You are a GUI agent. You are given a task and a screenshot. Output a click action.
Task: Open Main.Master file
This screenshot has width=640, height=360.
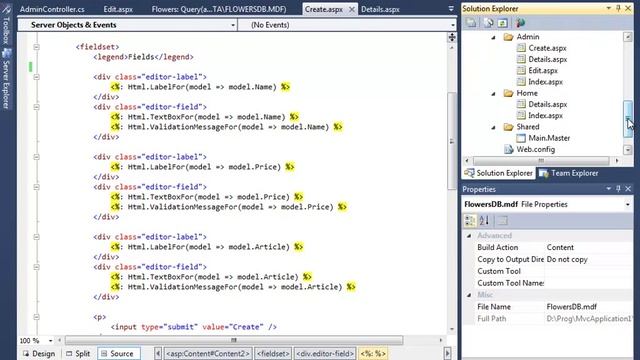pos(549,138)
